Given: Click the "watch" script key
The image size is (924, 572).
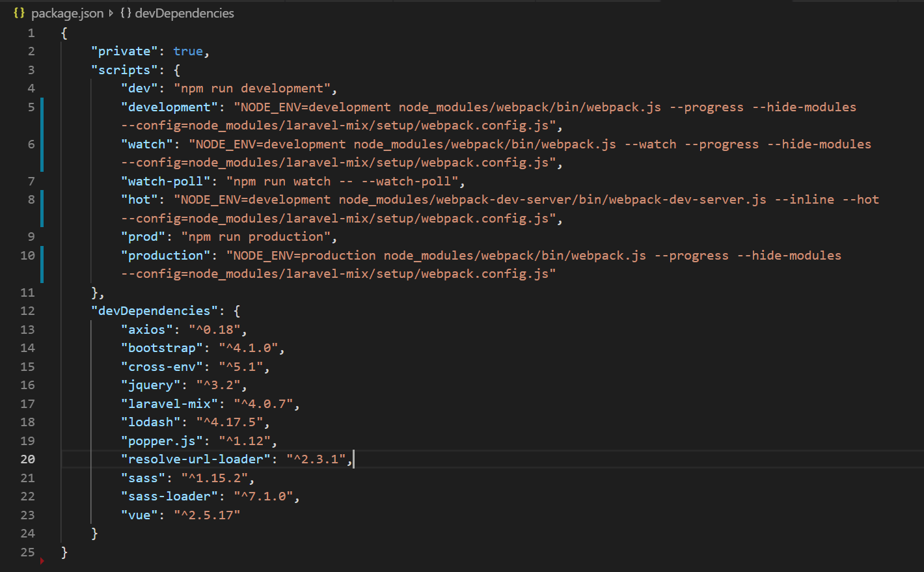Looking at the screenshot, I should [147, 144].
